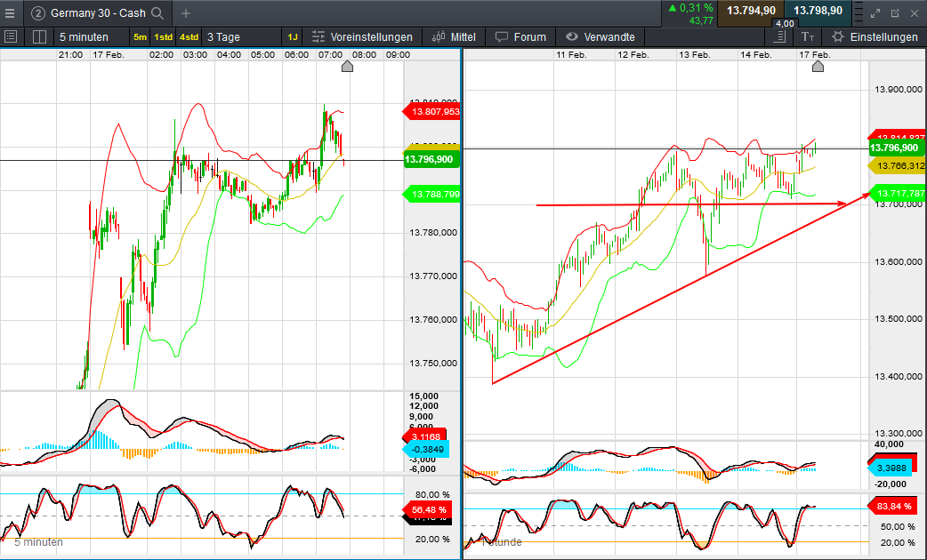Click the -0,3849 MACD histogram label

click(425, 449)
